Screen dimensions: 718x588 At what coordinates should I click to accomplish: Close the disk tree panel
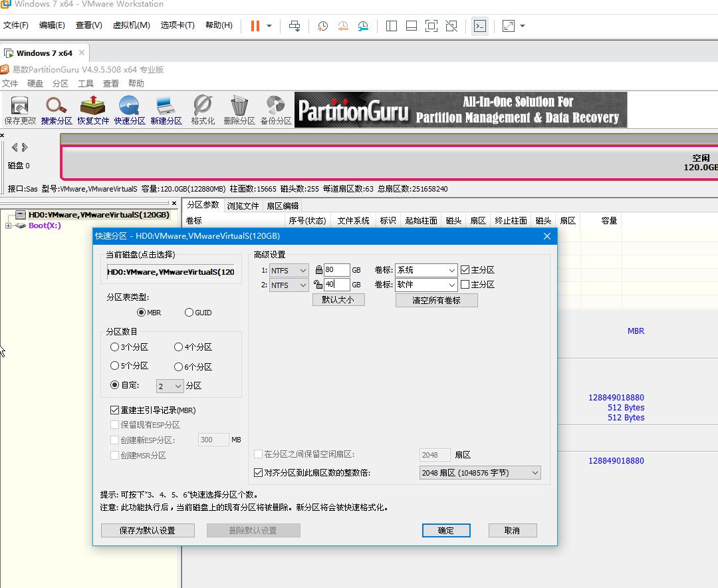tap(174, 203)
